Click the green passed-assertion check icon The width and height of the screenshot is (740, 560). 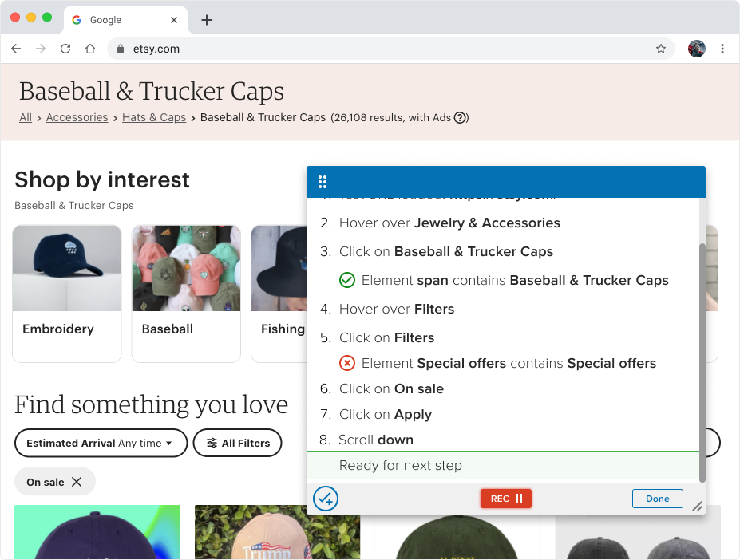(x=347, y=280)
